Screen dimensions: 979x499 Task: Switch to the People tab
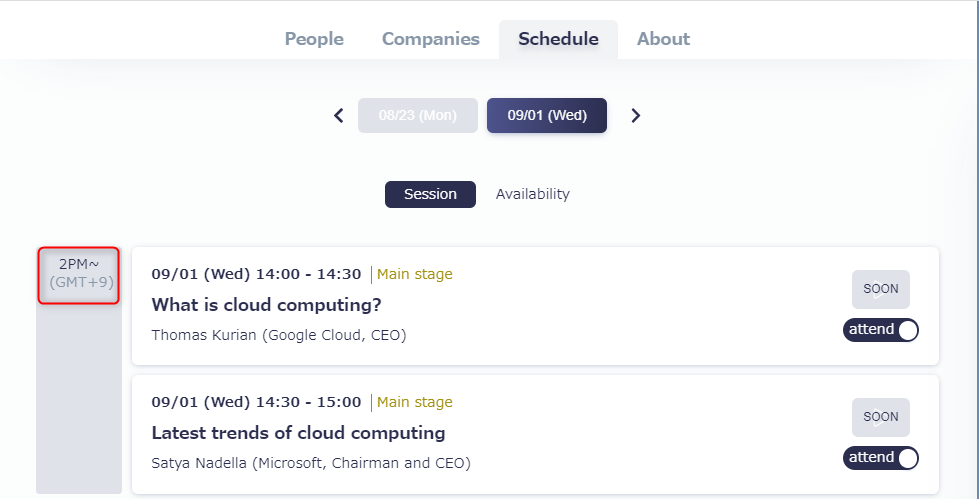pos(314,39)
